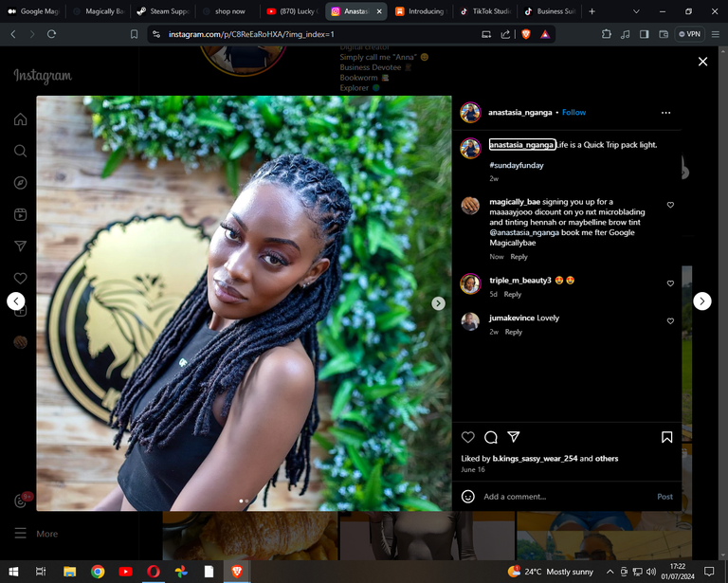The image size is (728, 583).
Task: Open Instagram Home from the sidebar
Action: click(21, 119)
